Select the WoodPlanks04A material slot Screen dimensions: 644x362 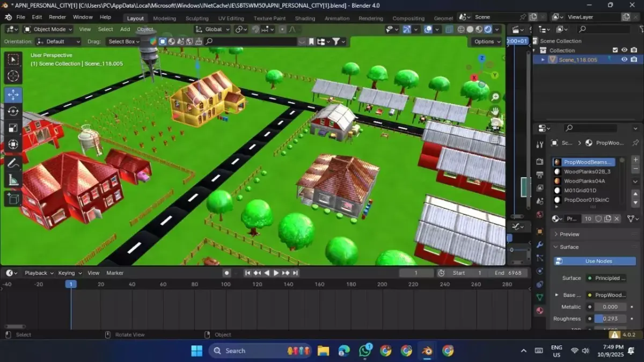pos(584,181)
